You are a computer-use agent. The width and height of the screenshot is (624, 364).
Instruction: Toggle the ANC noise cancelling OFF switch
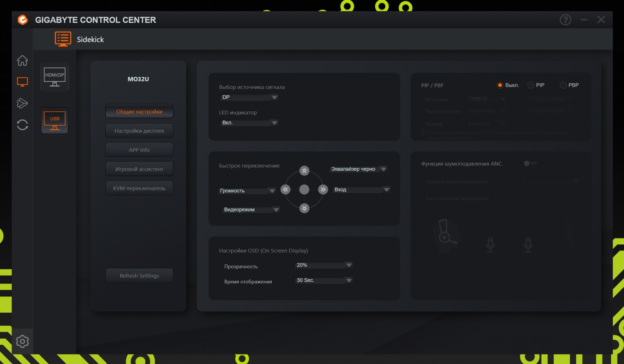pyautogui.click(x=530, y=163)
